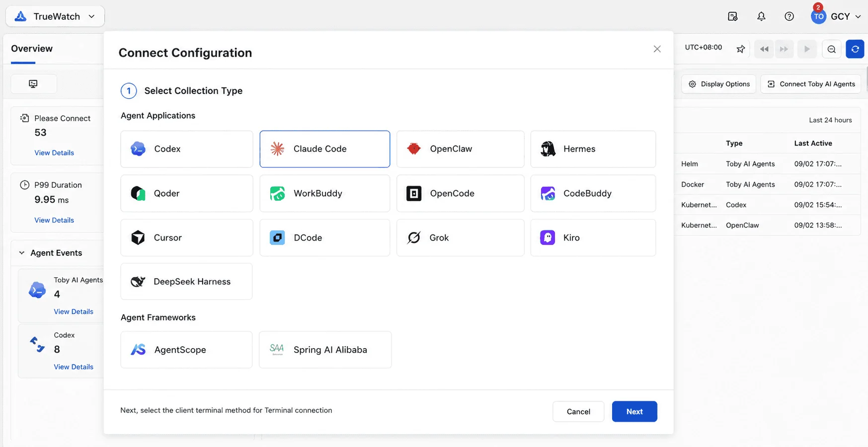Switch to the Overview tab
The height and width of the screenshot is (447, 868).
tap(32, 49)
